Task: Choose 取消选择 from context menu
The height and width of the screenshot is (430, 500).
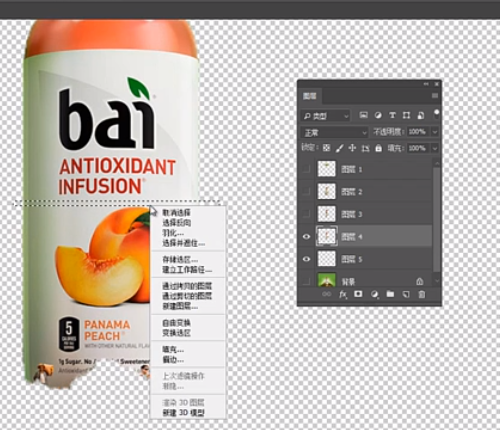Action: click(x=176, y=212)
